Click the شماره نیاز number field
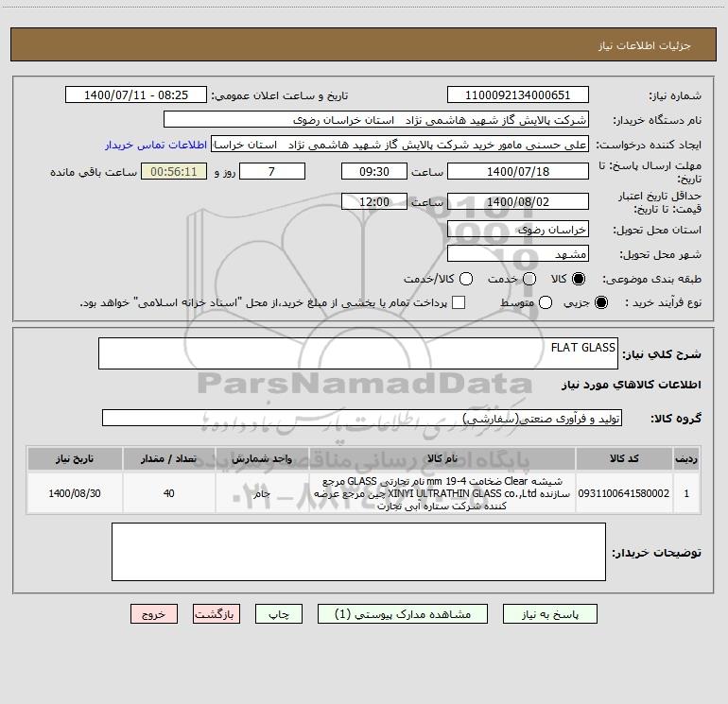The width and height of the screenshot is (728, 704). (x=518, y=95)
